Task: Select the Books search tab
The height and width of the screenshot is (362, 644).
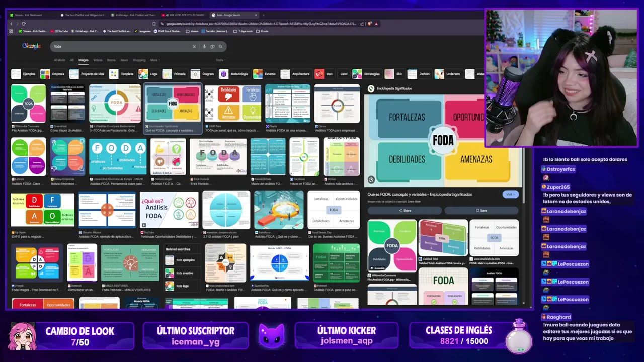Action: coord(111,60)
